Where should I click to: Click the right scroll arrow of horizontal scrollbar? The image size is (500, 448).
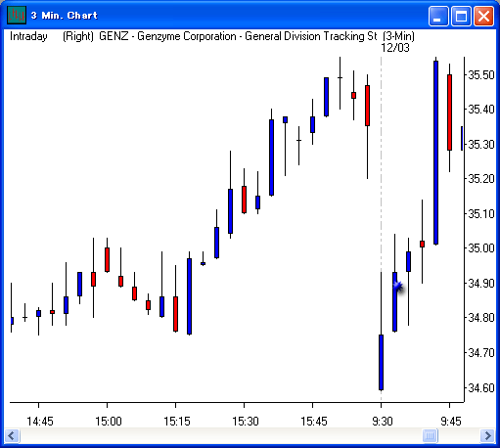pyautogui.click(x=487, y=435)
